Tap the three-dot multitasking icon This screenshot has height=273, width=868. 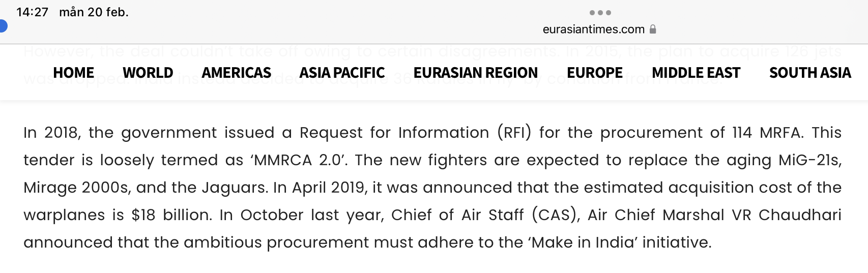pos(600,13)
